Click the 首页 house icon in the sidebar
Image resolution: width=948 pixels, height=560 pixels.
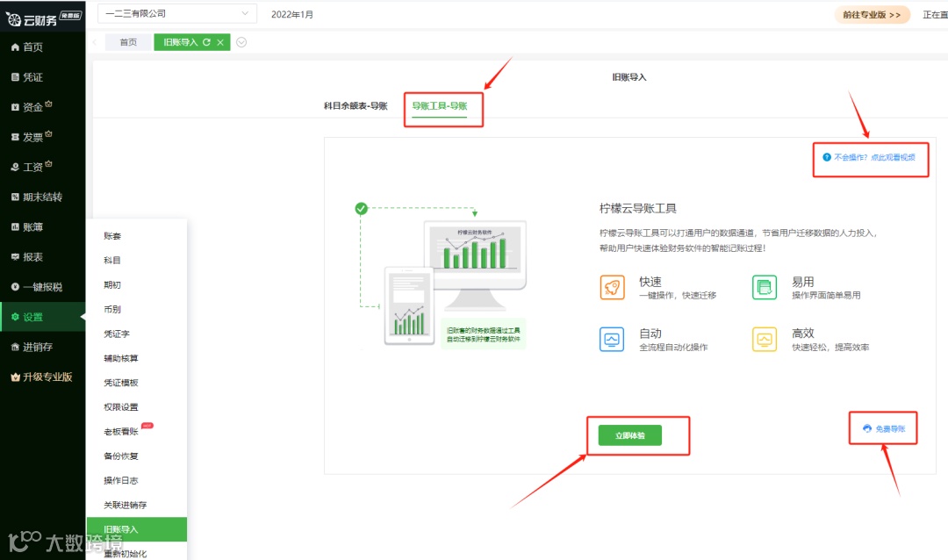point(15,47)
